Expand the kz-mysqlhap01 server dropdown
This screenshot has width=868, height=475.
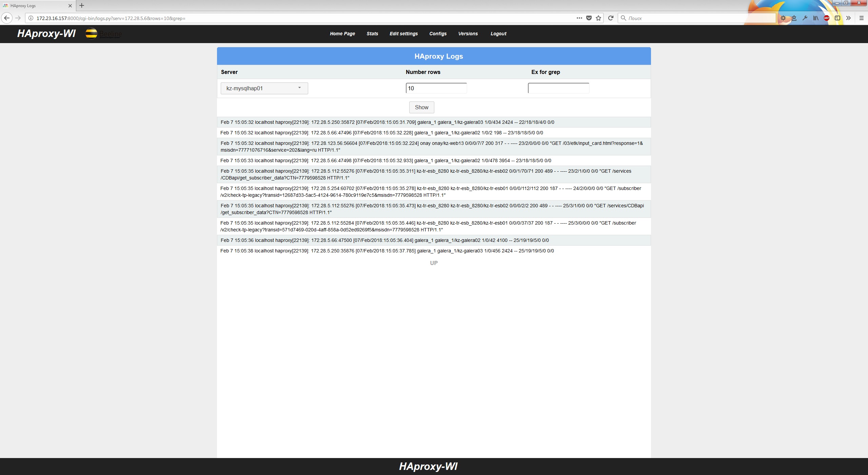[x=264, y=88]
